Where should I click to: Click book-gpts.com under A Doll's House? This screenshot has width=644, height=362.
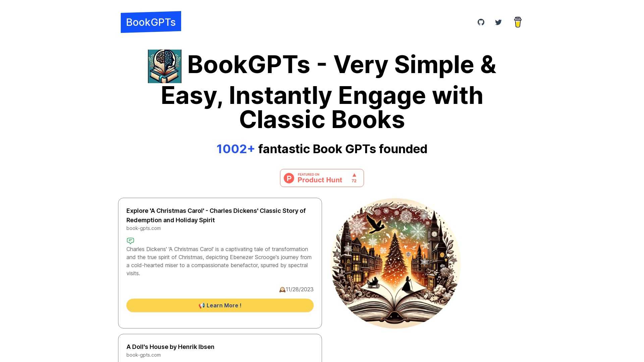(x=144, y=355)
